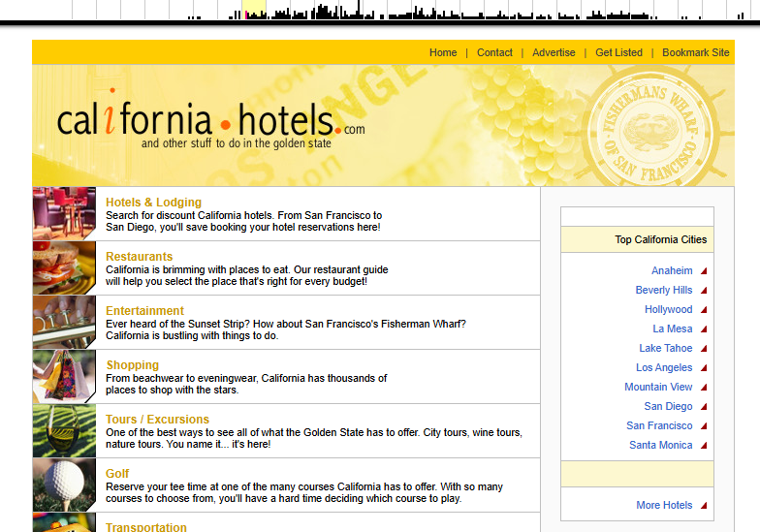Select San Francisco city link

click(659, 425)
